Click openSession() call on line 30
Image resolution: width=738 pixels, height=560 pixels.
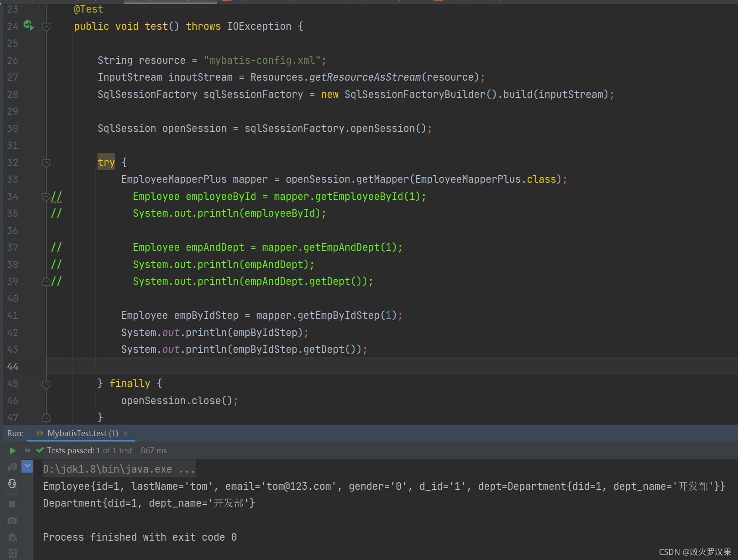point(388,128)
